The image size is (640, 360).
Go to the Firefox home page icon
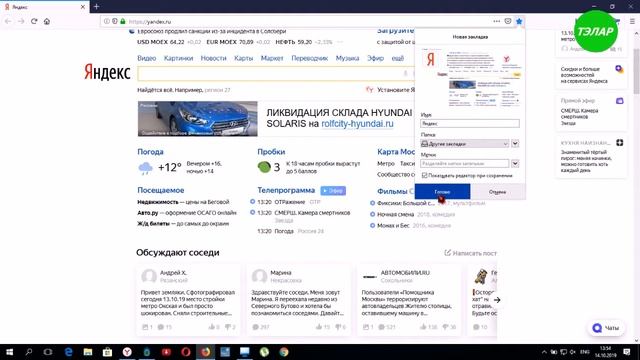(x=47, y=21)
